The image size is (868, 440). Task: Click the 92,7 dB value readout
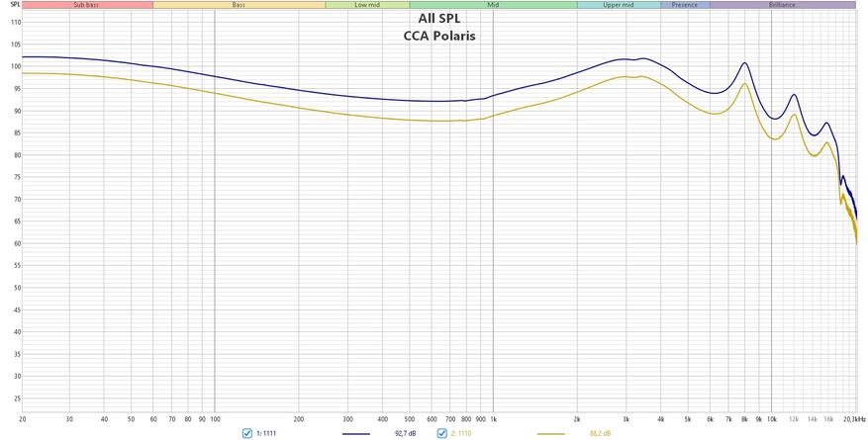[405, 433]
